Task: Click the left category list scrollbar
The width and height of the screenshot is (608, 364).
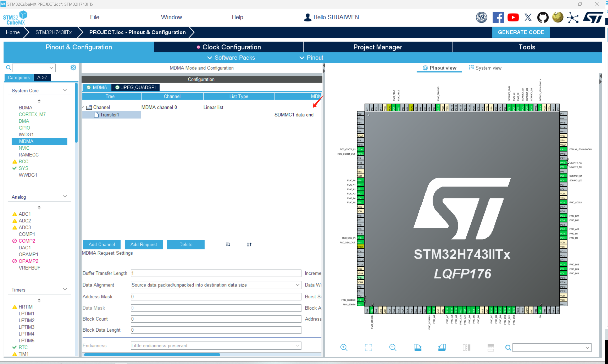Action: point(76,113)
